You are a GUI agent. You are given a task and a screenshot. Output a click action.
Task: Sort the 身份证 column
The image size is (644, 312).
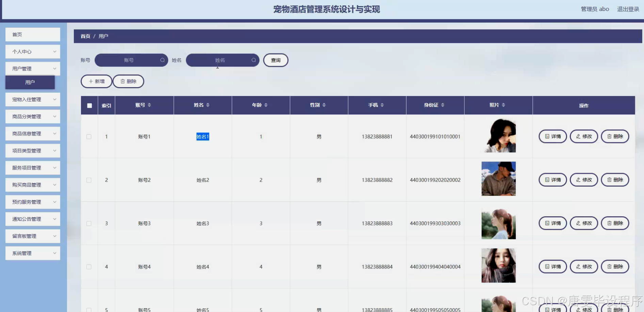tap(442, 105)
